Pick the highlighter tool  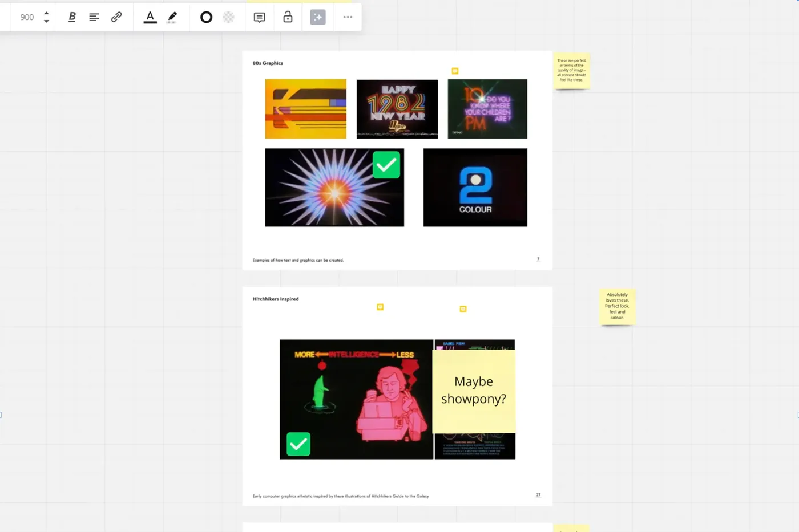coord(172,17)
